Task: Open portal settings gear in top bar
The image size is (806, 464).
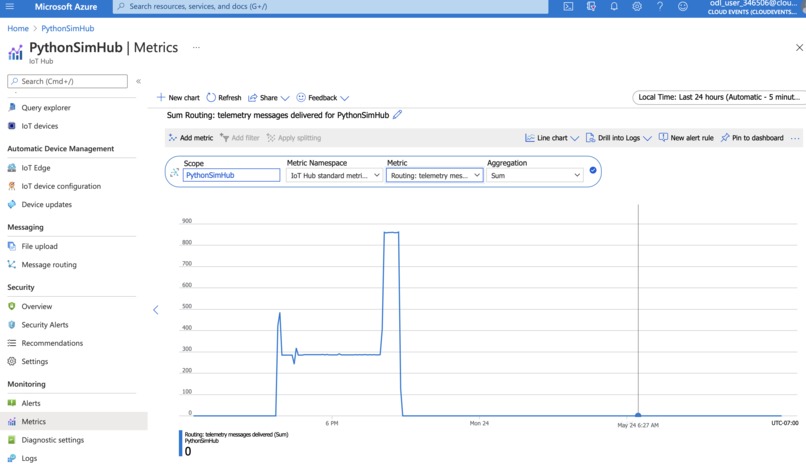Action: click(637, 7)
